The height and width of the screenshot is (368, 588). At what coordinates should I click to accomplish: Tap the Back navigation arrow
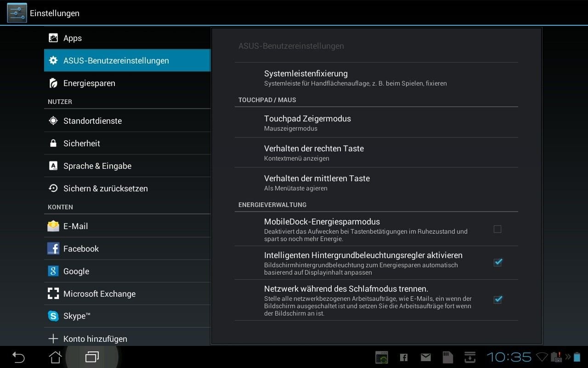pos(18,357)
